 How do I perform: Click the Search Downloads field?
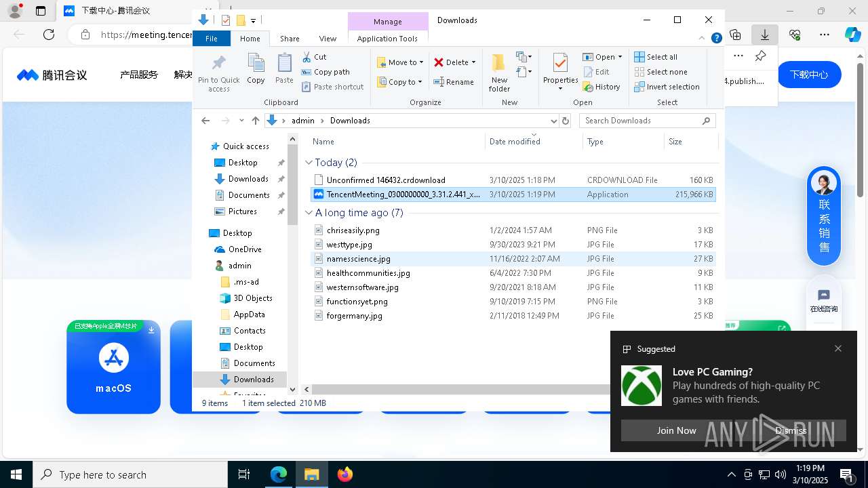pyautogui.click(x=647, y=121)
